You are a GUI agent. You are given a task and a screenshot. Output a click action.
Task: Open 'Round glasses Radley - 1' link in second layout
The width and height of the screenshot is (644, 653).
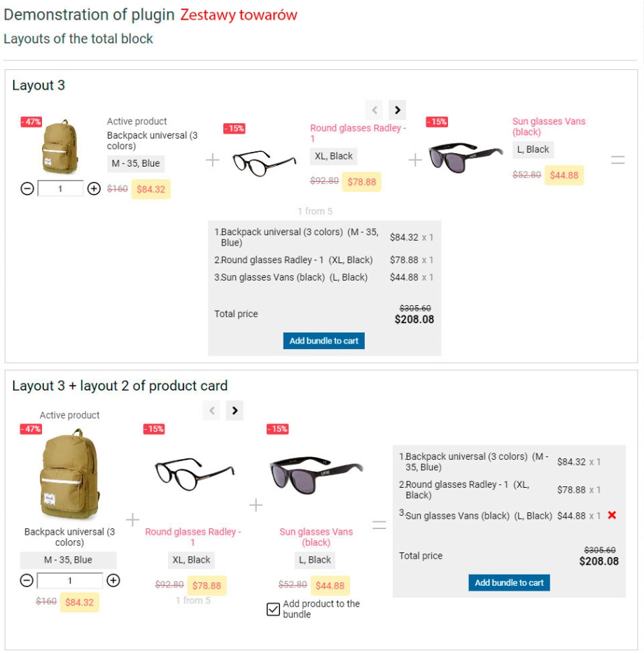192,537
